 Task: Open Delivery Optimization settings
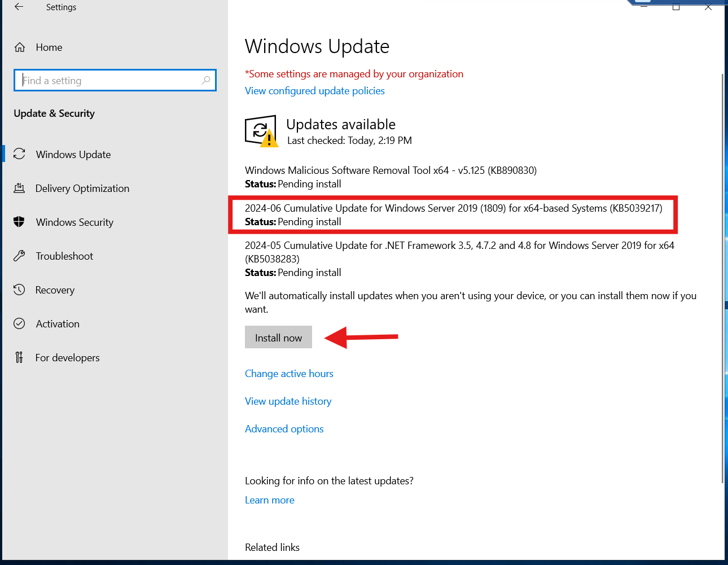click(x=82, y=189)
